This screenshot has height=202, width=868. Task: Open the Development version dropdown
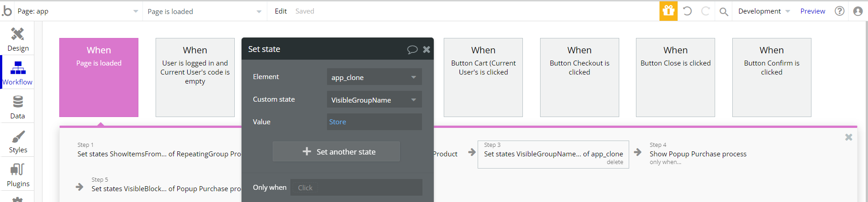coord(764,11)
